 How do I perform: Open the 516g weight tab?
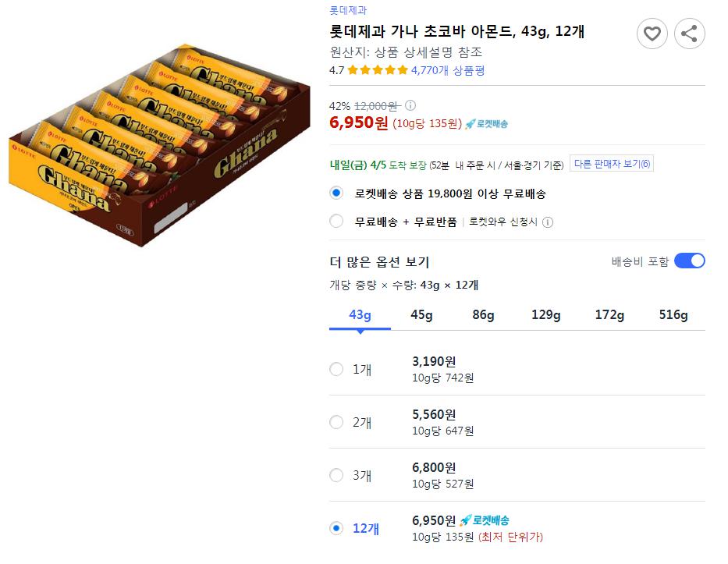pos(673,315)
